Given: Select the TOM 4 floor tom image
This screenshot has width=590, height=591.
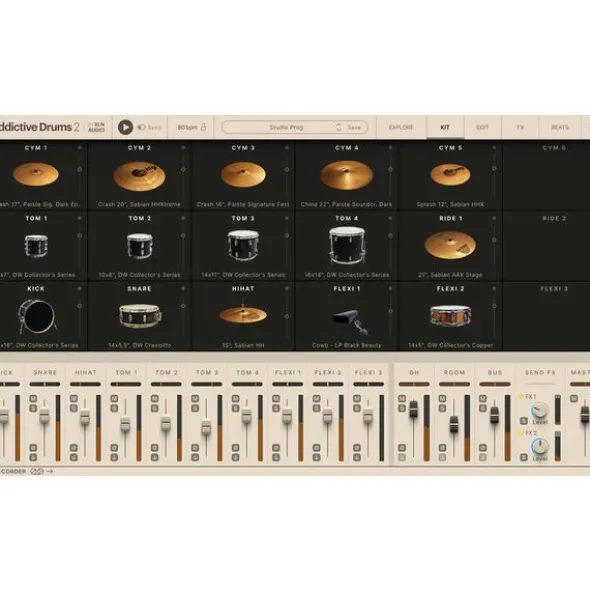Looking at the screenshot, I should 347,245.
